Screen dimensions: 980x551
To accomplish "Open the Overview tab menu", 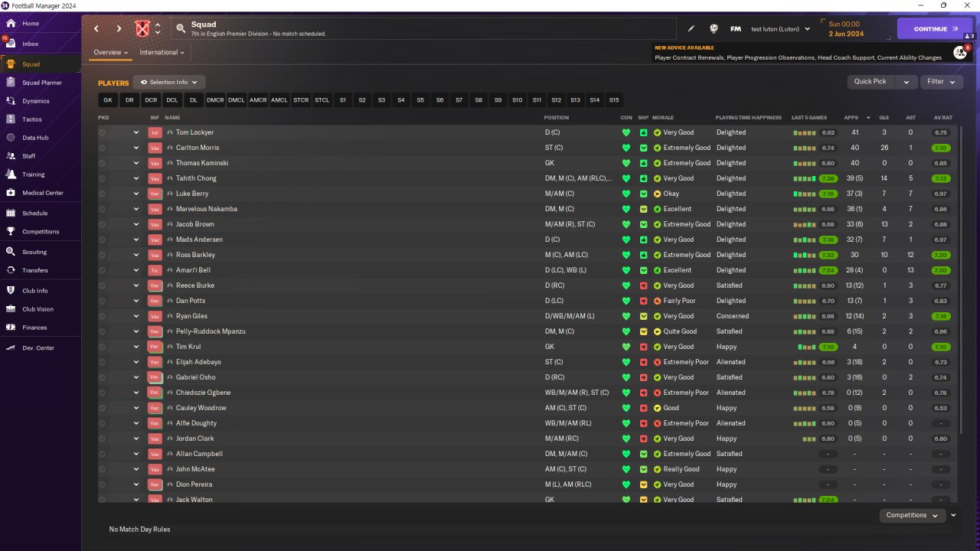I will [x=111, y=53].
